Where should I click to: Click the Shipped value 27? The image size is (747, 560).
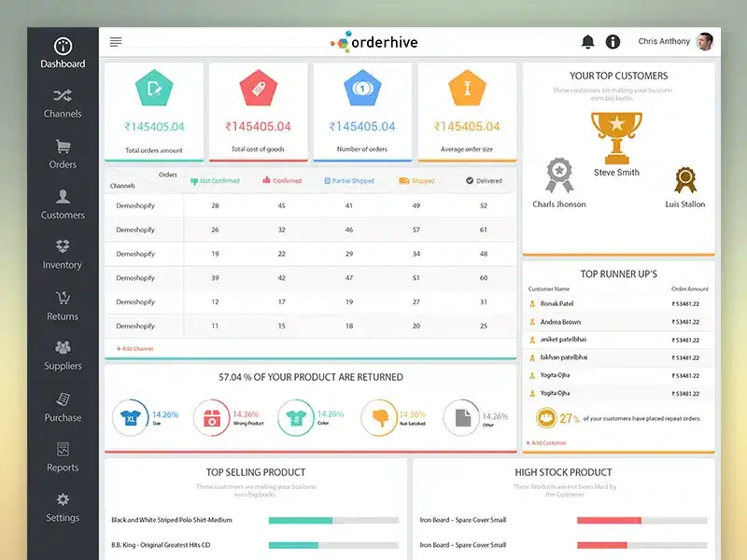click(416, 301)
